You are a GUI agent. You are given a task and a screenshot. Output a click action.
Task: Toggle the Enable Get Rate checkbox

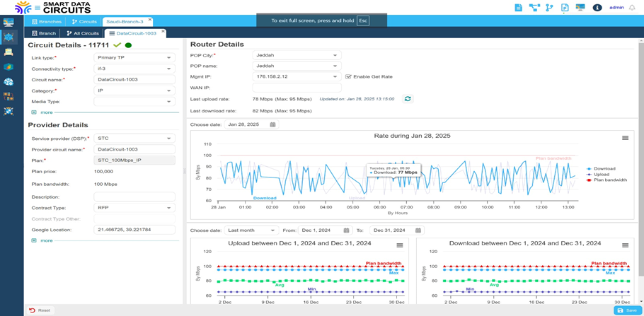348,76
